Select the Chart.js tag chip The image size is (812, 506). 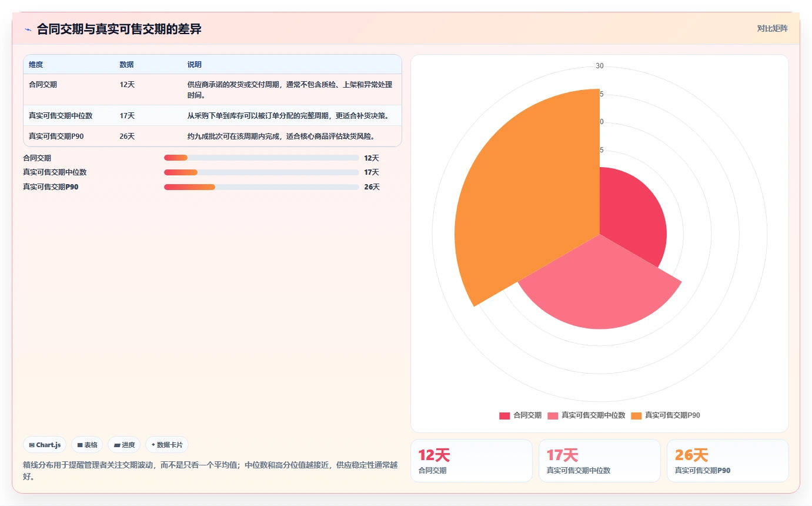coord(45,445)
